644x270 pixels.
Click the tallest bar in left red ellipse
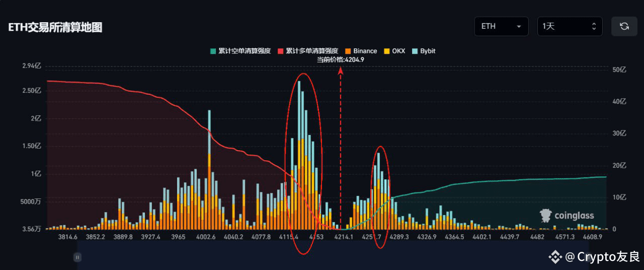299,151
